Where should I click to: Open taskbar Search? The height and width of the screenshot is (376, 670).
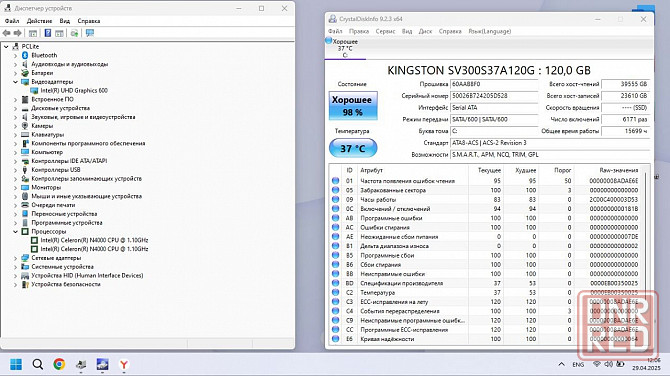coord(38,364)
